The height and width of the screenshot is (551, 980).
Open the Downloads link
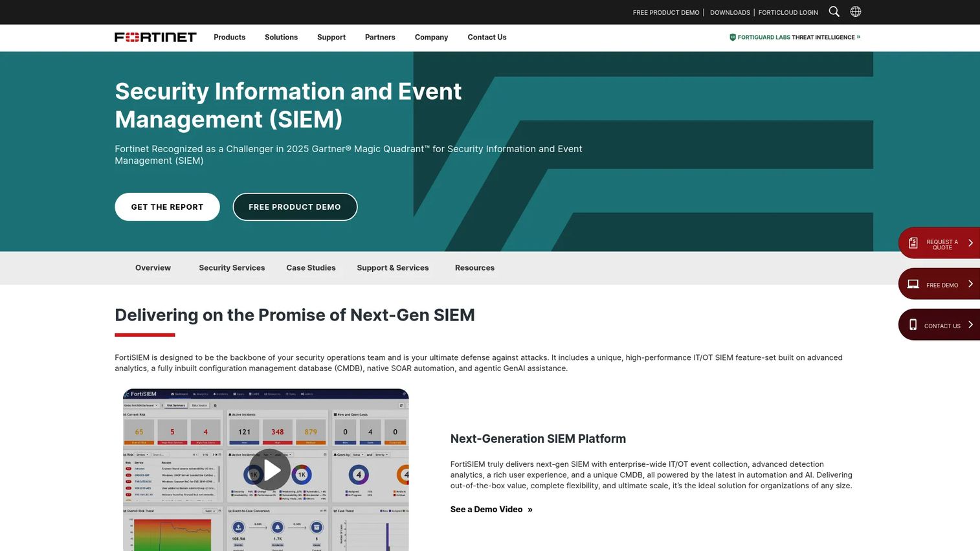tap(730, 12)
